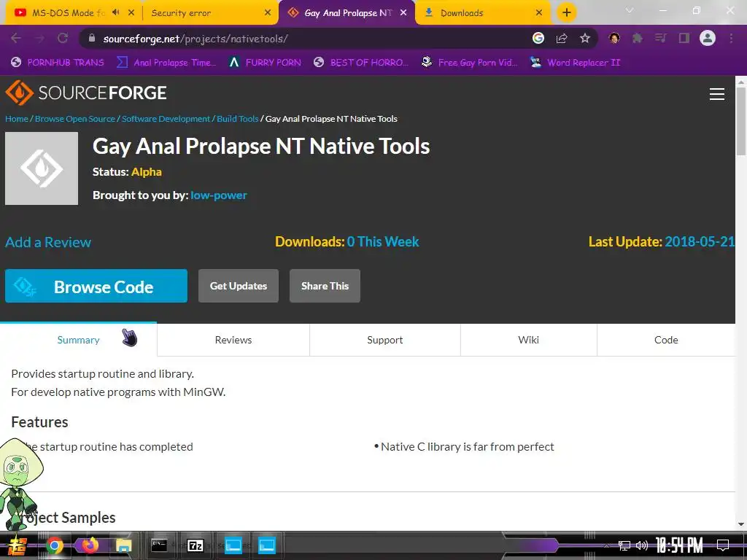Close the Downloads tab

coord(539,13)
